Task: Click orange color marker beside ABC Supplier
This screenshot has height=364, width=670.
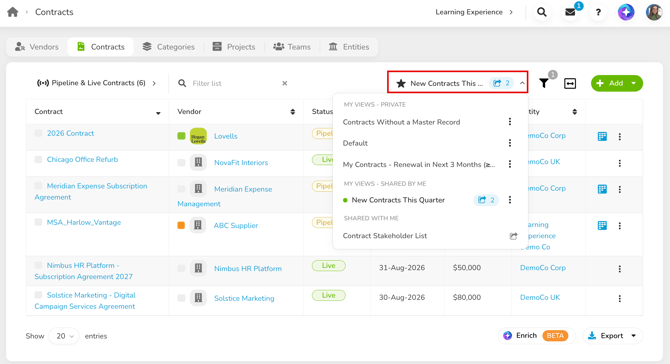Action: tap(181, 225)
